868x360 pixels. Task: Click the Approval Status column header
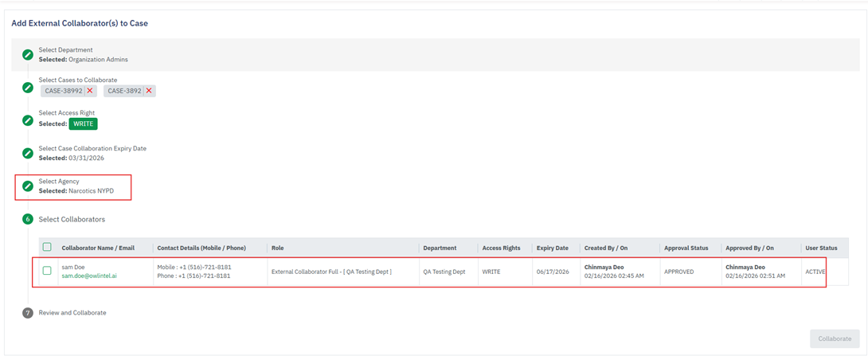pyautogui.click(x=686, y=248)
